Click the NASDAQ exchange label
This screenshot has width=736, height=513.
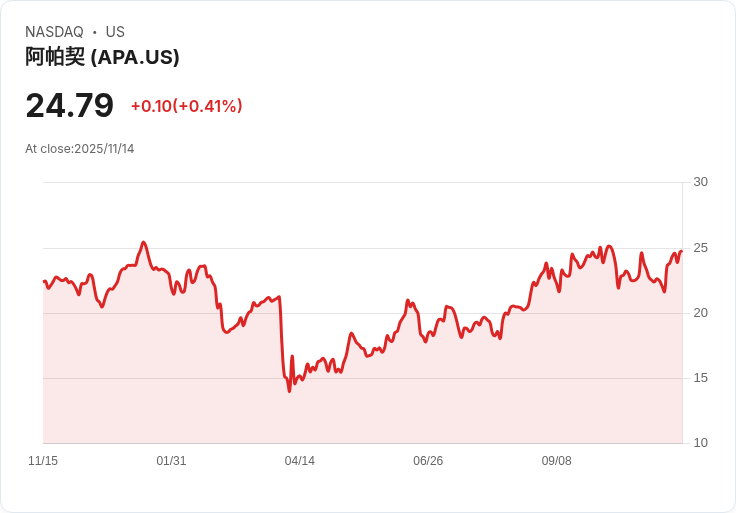point(54,32)
